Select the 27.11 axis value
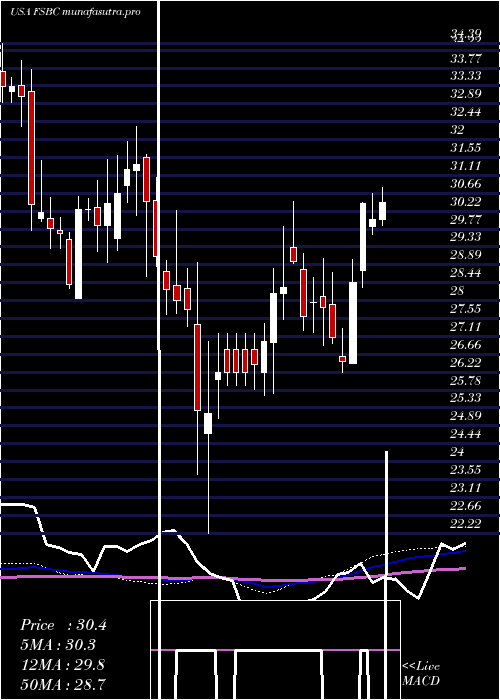The height and width of the screenshot is (700, 500). pyautogui.click(x=466, y=326)
